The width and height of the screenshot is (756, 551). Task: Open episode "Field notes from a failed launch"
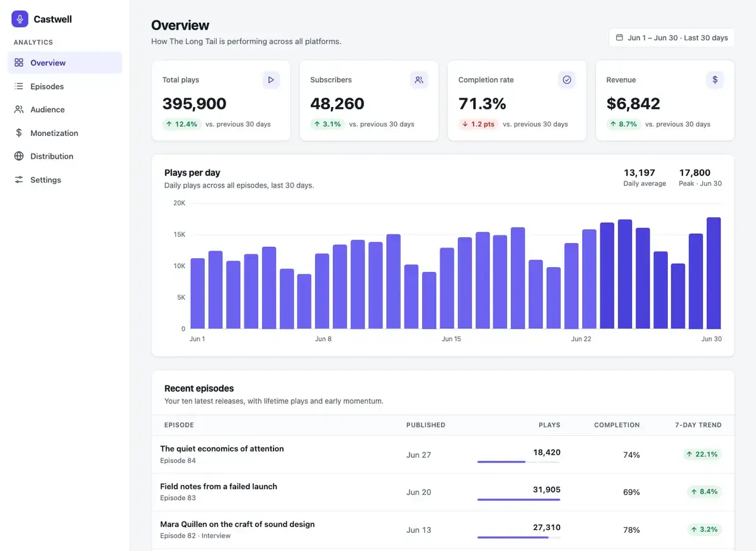click(219, 487)
